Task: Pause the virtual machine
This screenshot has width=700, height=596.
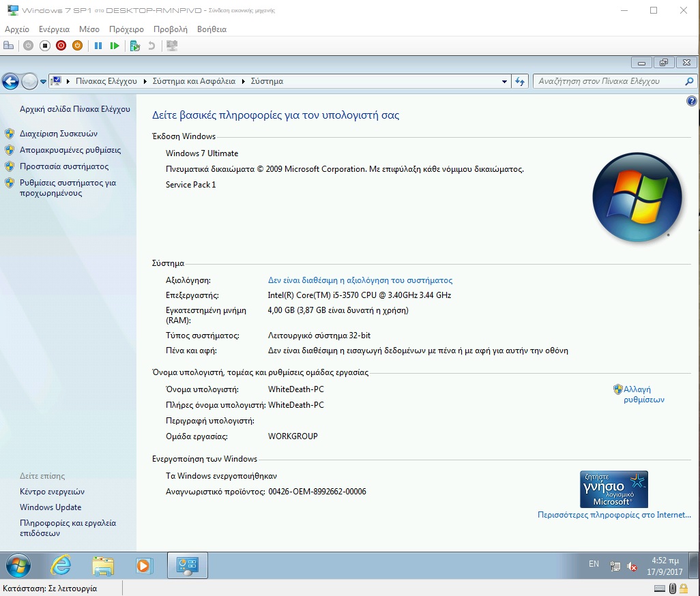Action: pyautogui.click(x=98, y=46)
